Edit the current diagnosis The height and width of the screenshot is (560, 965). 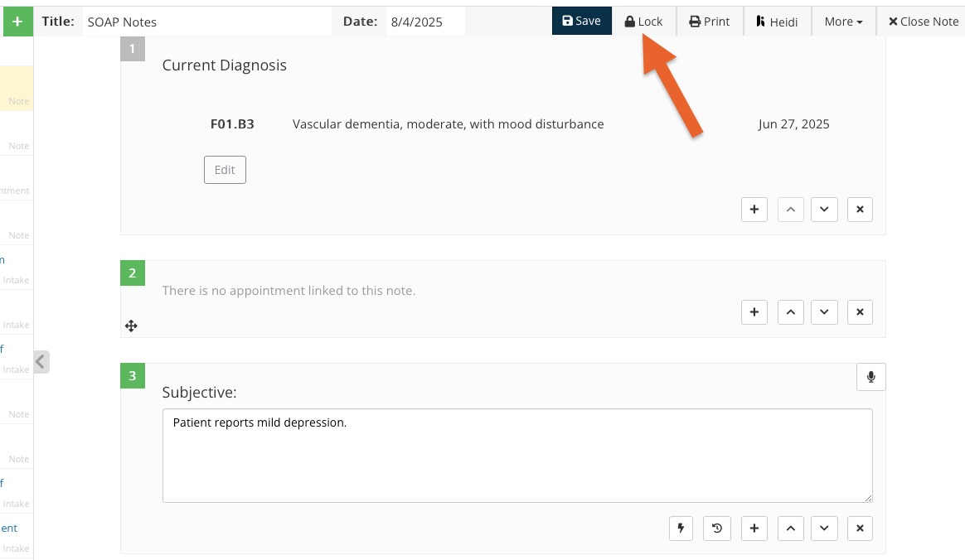(225, 170)
